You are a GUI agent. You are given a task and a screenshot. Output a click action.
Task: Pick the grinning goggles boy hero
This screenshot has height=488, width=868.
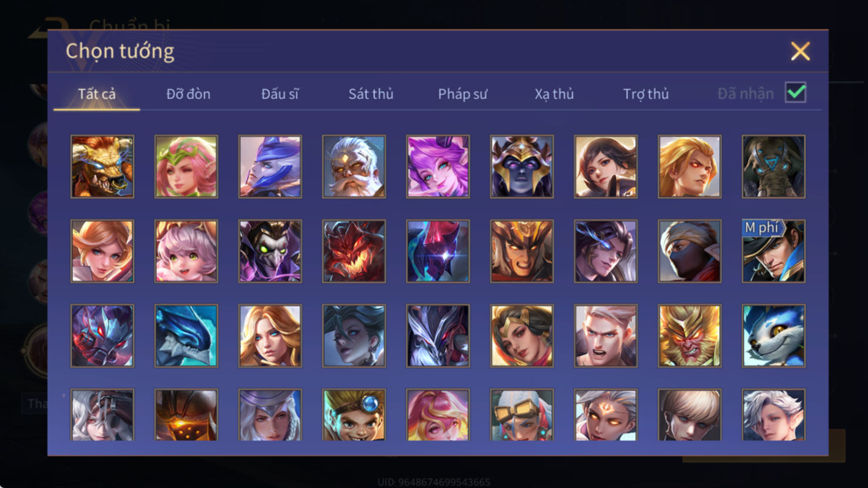pos(354,415)
